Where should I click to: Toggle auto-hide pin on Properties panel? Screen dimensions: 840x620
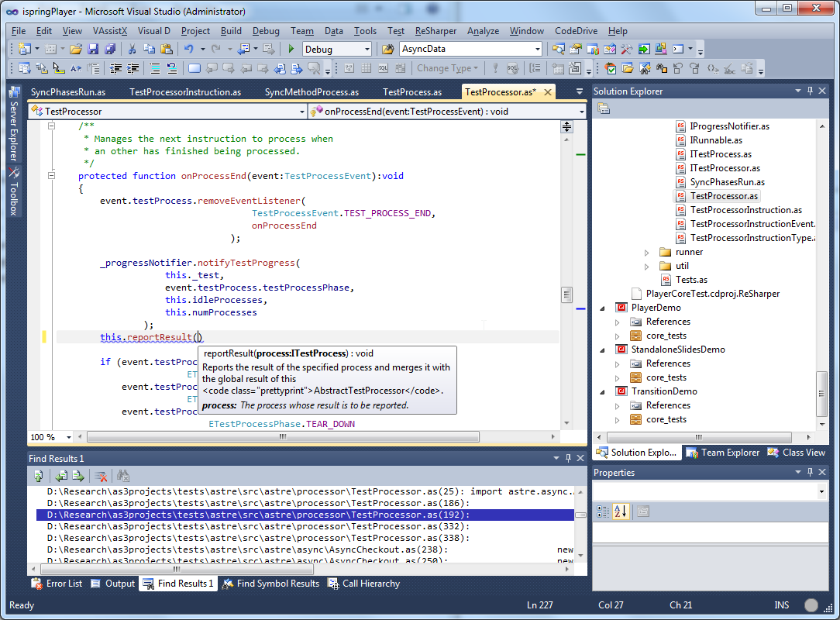point(810,472)
